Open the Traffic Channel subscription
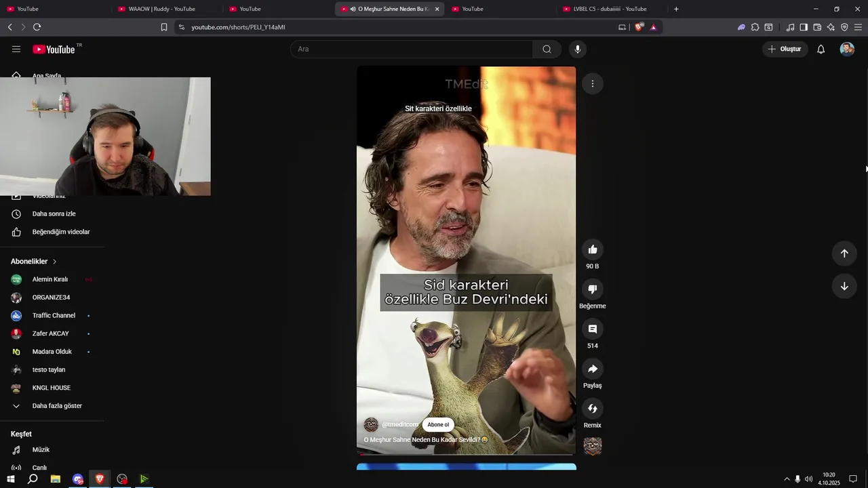 [x=52, y=316]
